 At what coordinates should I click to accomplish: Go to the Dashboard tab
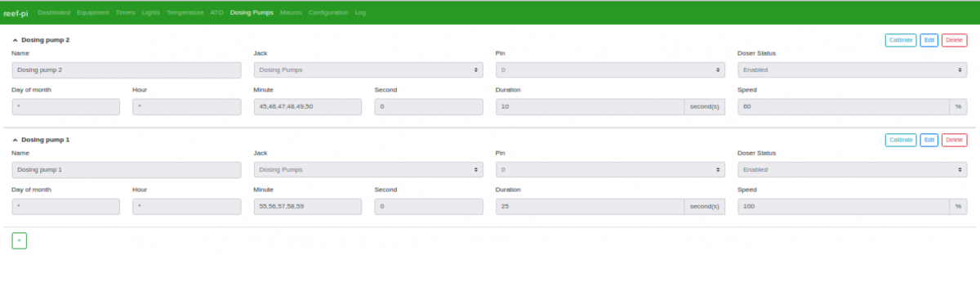[x=55, y=12]
